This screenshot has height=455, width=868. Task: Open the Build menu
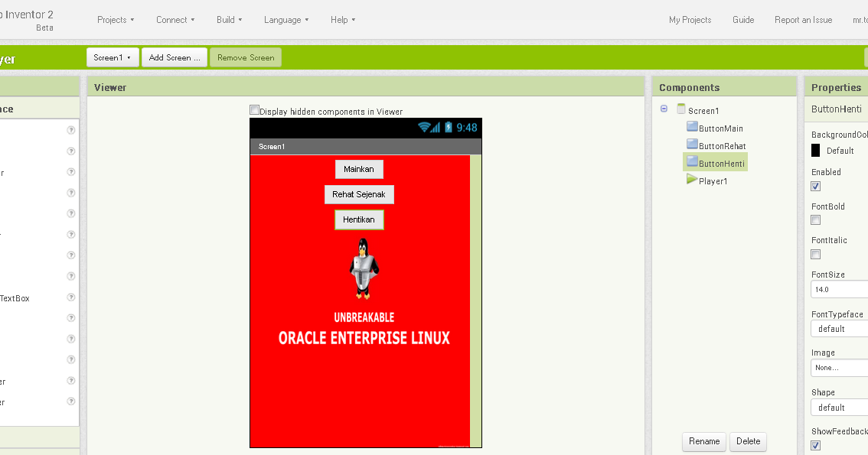(229, 20)
